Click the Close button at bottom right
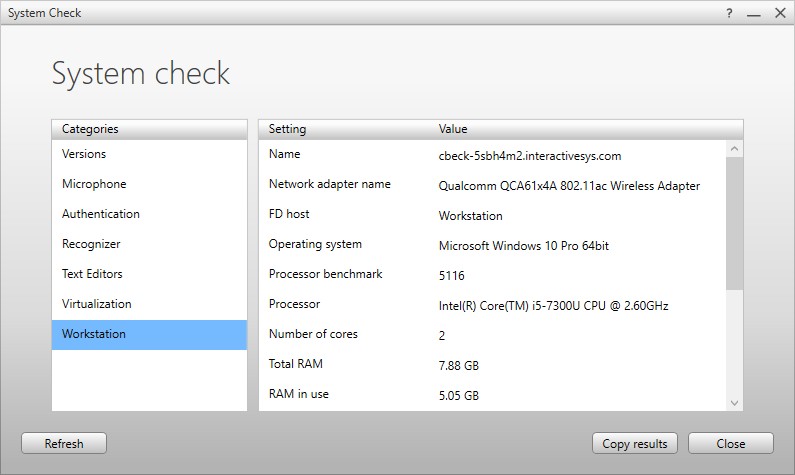The height and width of the screenshot is (475, 795). (x=730, y=443)
